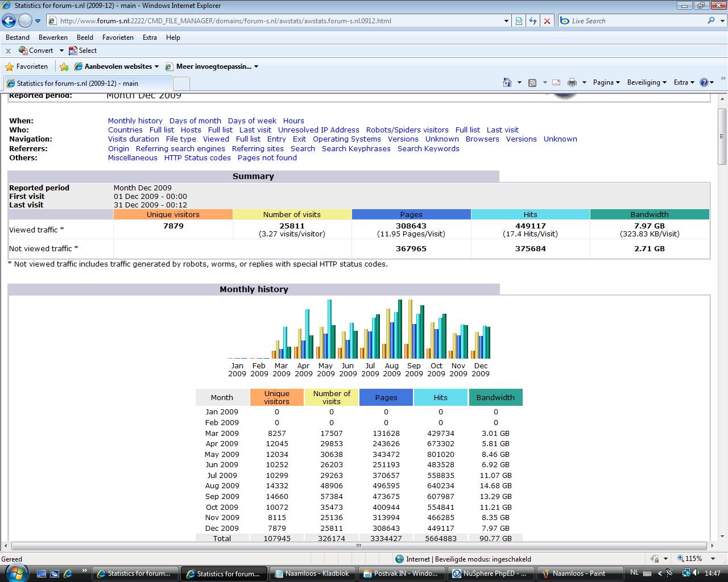
Task: Open the Favorieten menu
Action: pyautogui.click(x=118, y=38)
